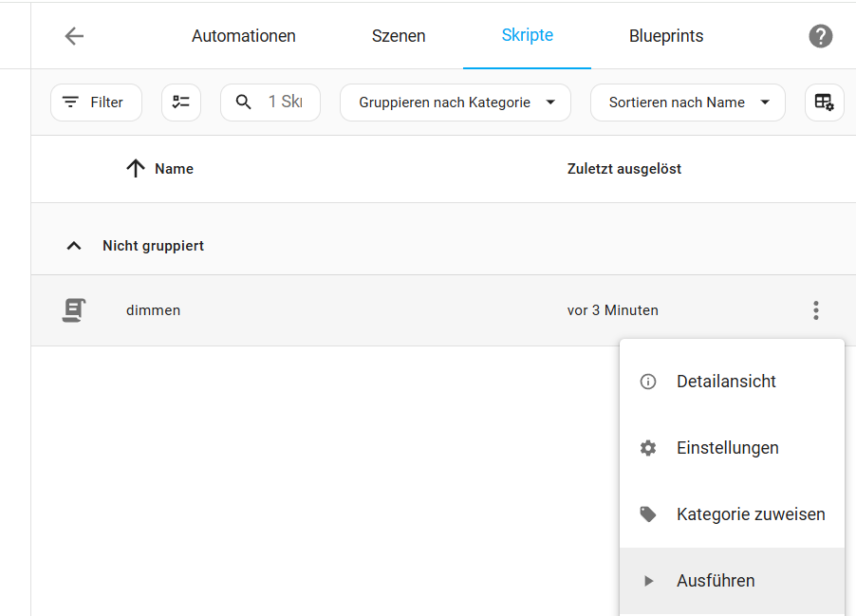Click the dimmen script icon
This screenshot has height=616, width=856.
coord(74,310)
